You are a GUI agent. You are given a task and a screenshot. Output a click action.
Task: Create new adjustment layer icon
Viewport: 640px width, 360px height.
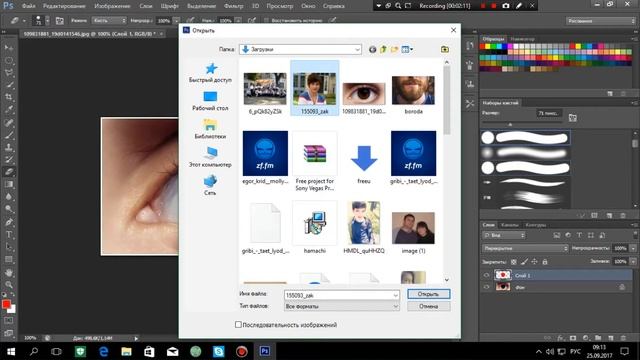point(586,338)
